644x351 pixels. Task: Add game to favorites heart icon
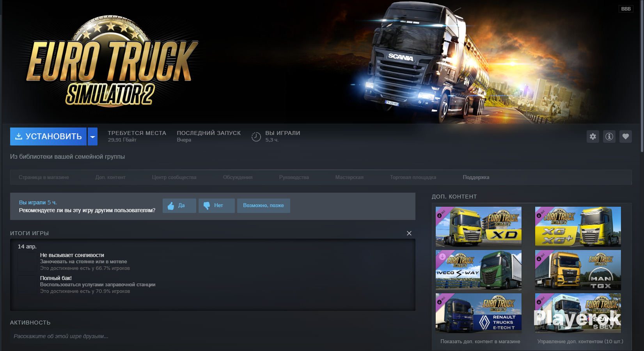626,136
